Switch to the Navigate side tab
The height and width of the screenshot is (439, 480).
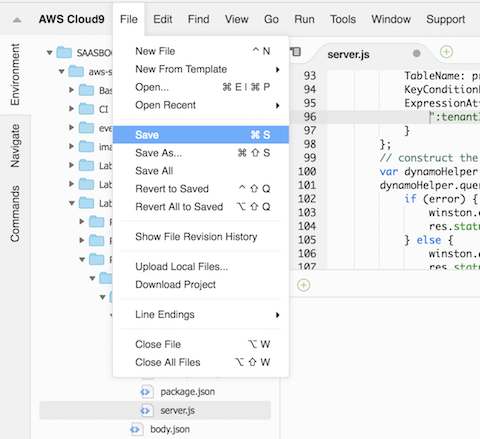point(15,146)
